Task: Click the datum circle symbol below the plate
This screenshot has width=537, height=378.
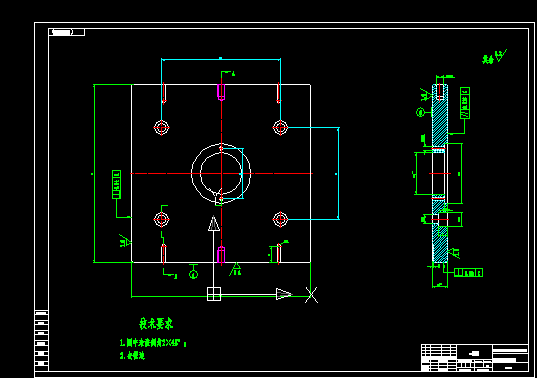Action: (x=193, y=274)
